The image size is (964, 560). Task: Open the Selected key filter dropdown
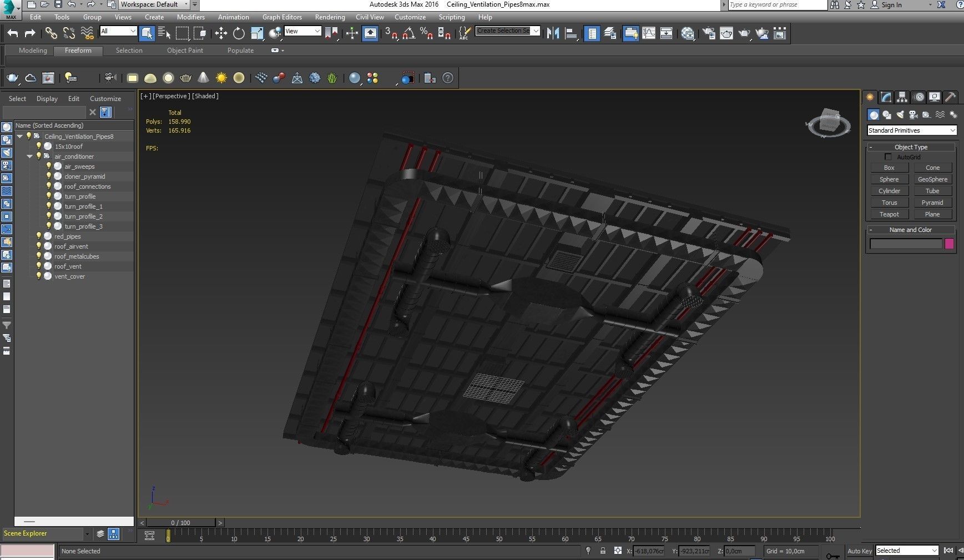(x=907, y=551)
